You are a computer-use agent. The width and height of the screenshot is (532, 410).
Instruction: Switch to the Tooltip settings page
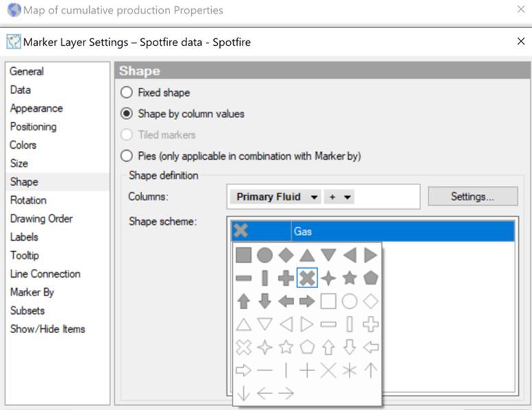25,256
